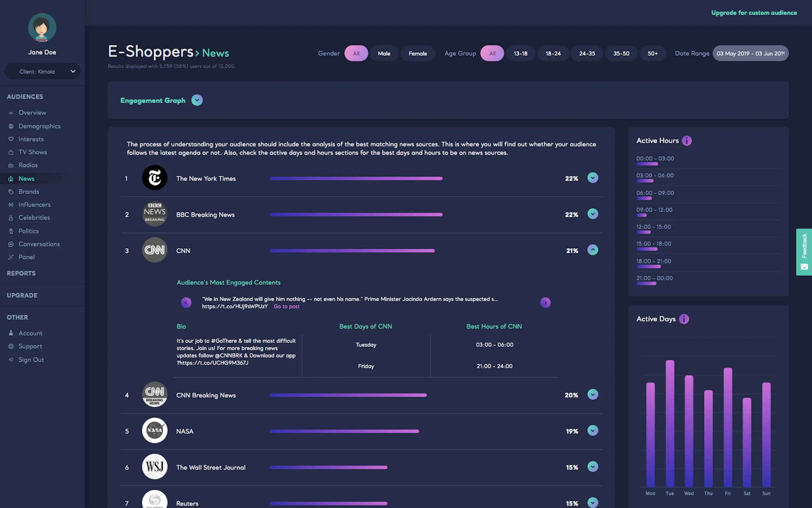This screenshot has height=508, width=812.
Task: Click the Active Hours info icon
Action: (x=686, y=140)
